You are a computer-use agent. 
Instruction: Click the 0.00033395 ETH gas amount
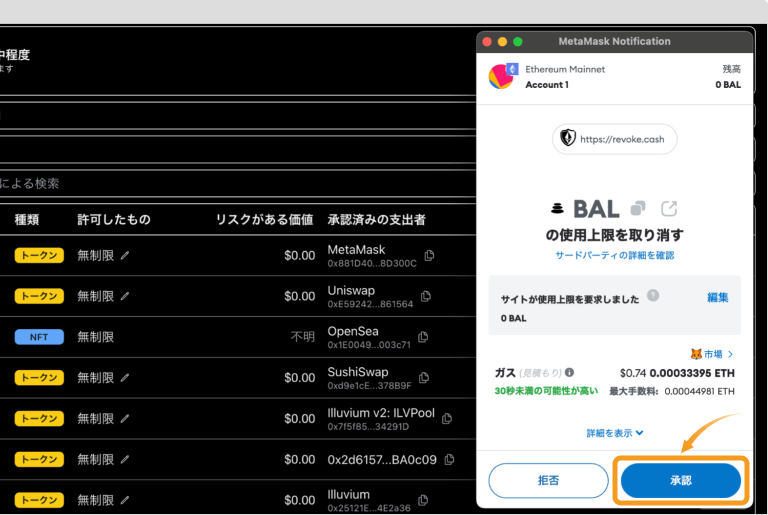tap(692, 373)
